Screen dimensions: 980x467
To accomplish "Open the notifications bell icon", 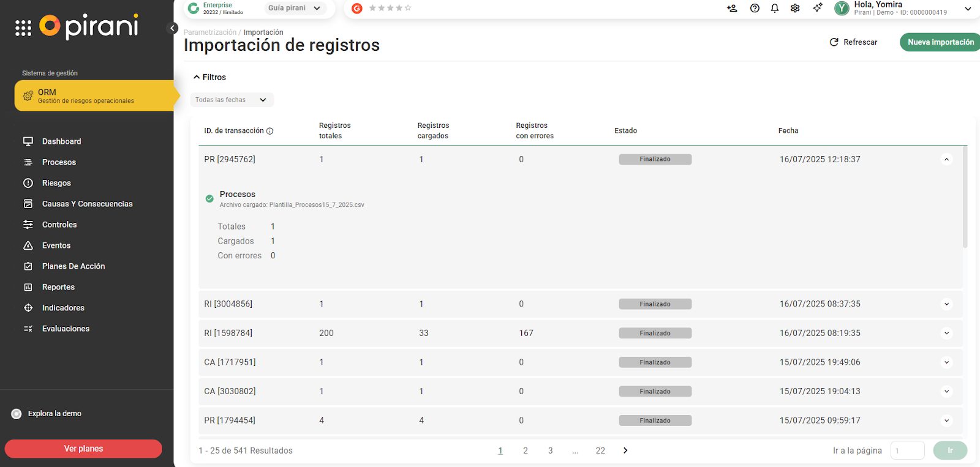I will pos(775,8).
